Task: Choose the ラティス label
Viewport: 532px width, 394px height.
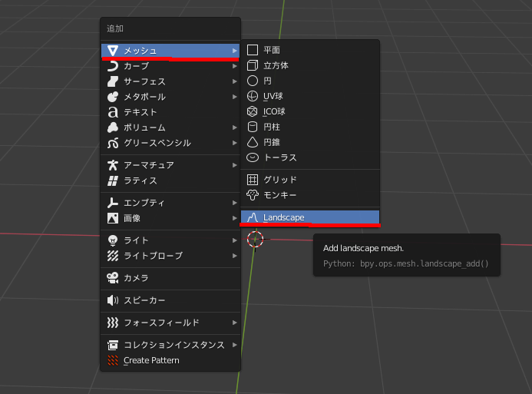Action: (x=140, y=180)
